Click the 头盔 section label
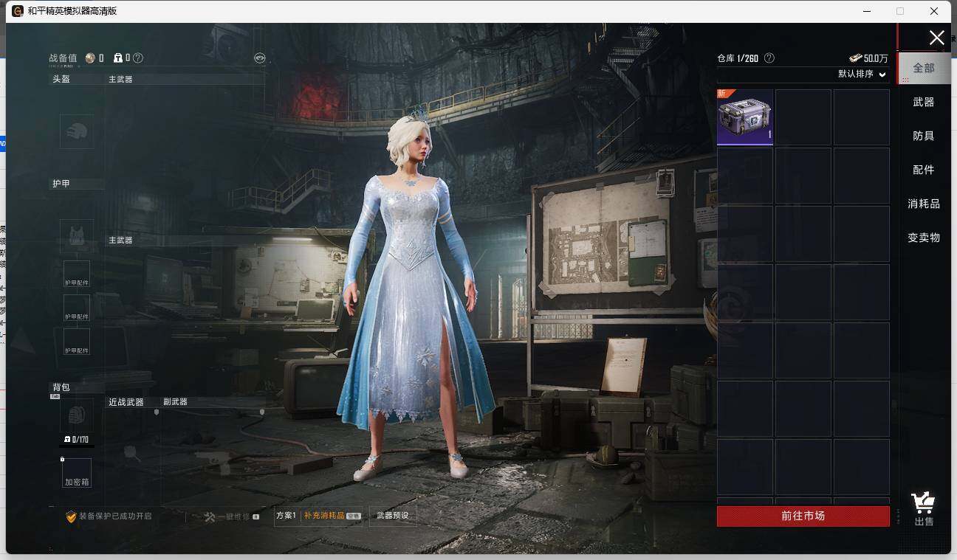Viewport: 957px width, 560px height. click(x=61, y=79)
